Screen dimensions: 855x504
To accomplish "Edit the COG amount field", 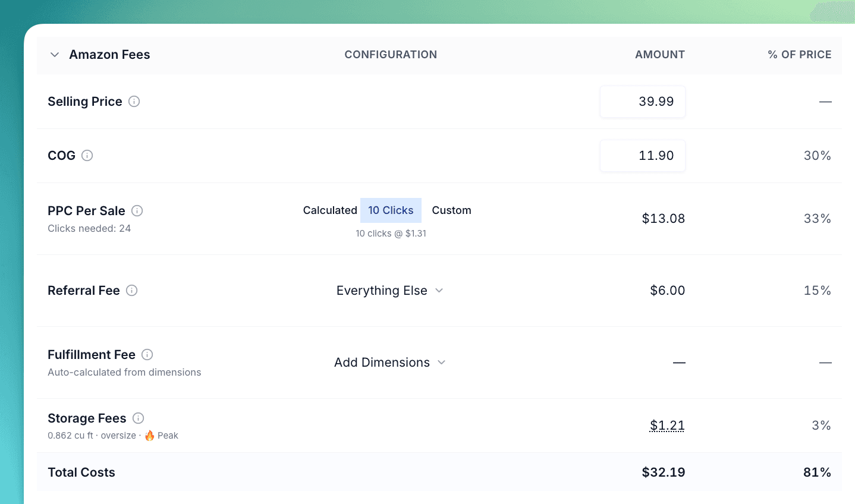I will [x=642, y=156].
